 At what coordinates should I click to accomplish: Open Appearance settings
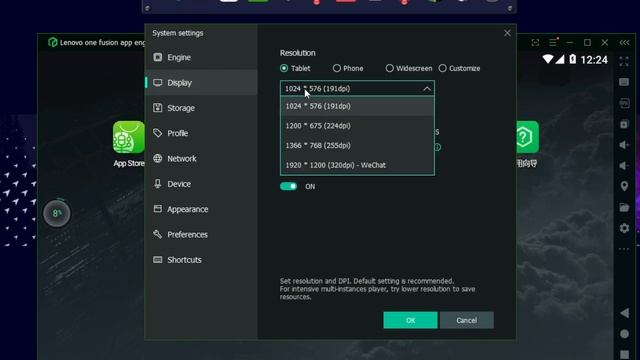(201, 209)
